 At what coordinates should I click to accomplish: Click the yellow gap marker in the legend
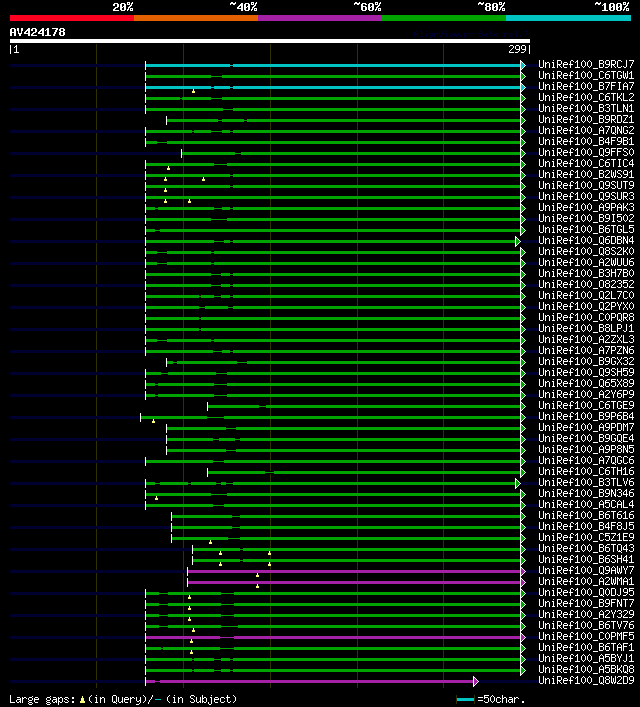pos(82,700)
